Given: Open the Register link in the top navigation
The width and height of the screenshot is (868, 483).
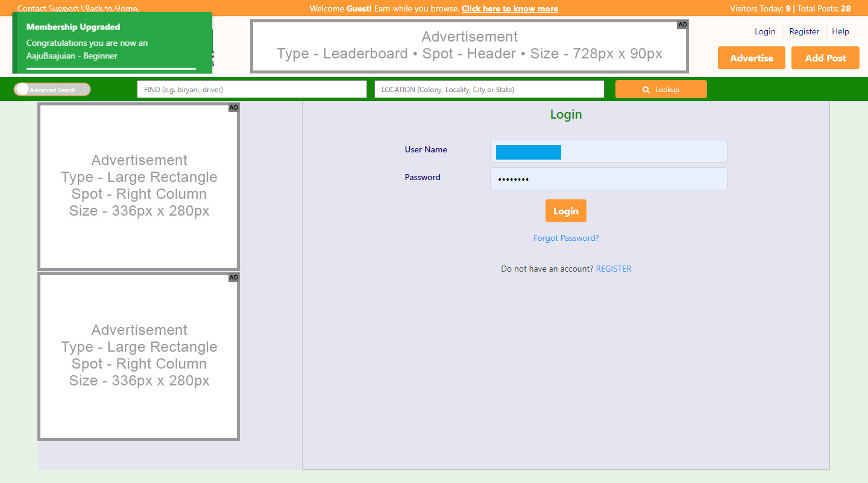Looking at the screenshot, I should tap(804, 31).
